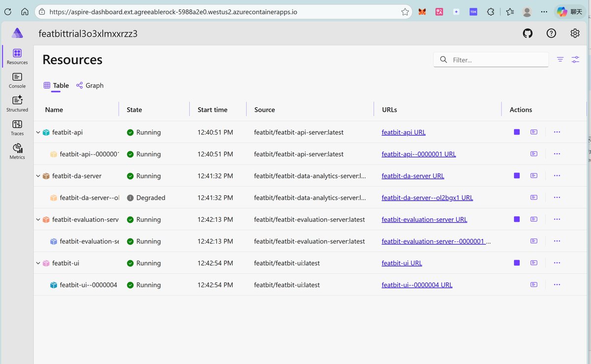Select the Degraded state cell
Screen dimensions: 591x364
click(146, 198)
